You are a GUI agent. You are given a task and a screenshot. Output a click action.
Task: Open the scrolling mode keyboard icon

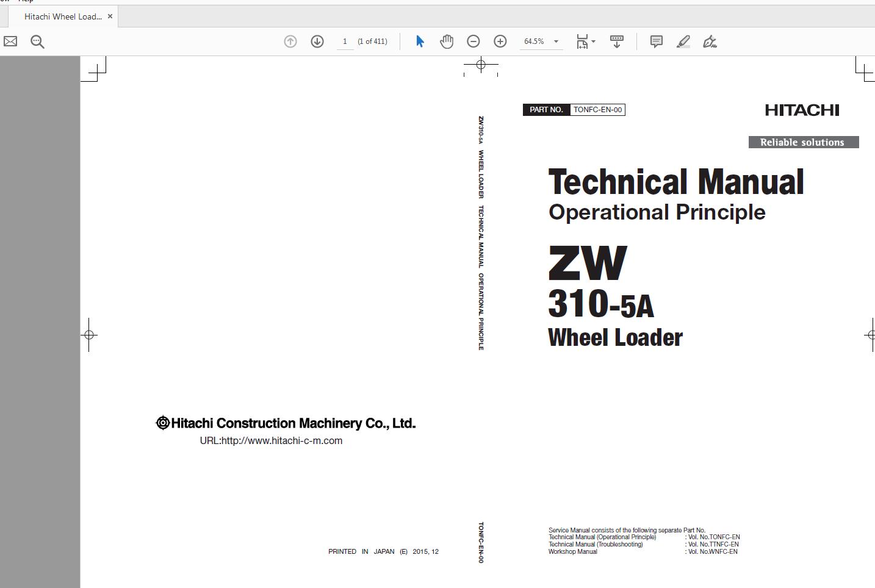[617, 41]
